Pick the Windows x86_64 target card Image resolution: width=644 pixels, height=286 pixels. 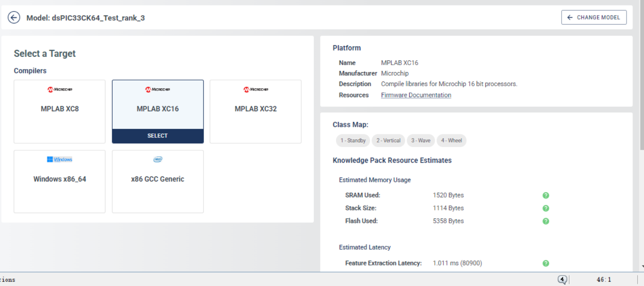(x=60, y=181)
